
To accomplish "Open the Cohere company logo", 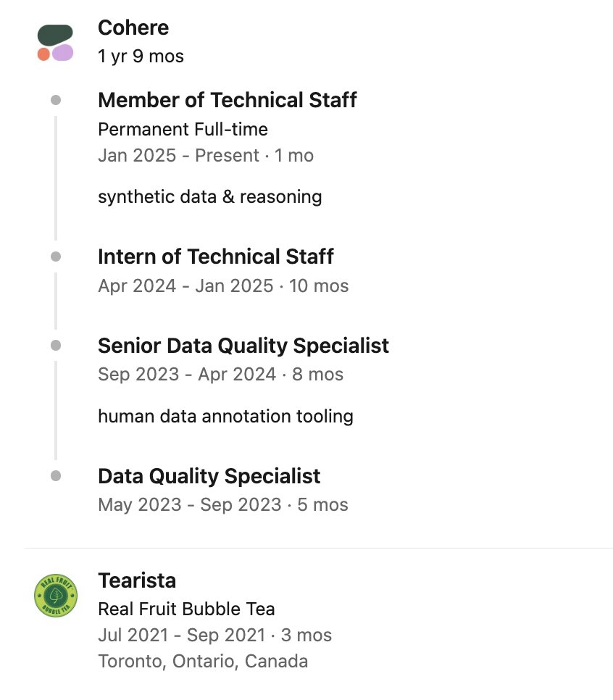I will click(x=55, y=43).
